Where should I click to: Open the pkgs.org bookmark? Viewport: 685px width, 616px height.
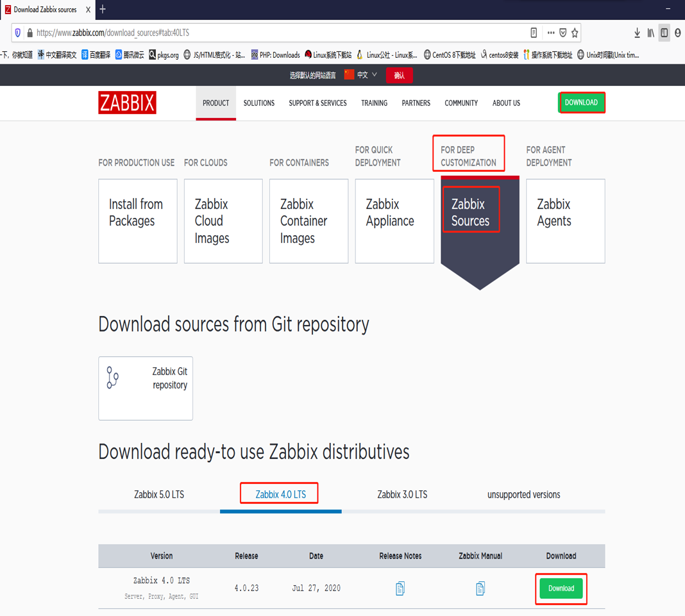164,54
